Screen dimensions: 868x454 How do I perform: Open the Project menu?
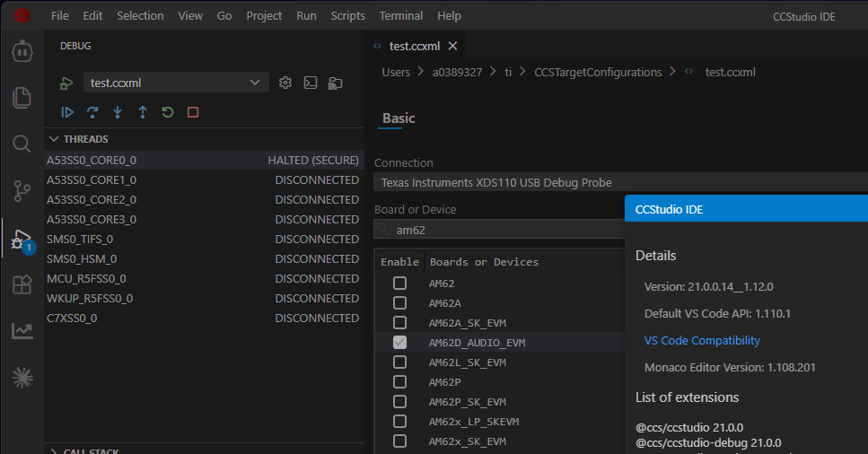[x=264, y=15]
